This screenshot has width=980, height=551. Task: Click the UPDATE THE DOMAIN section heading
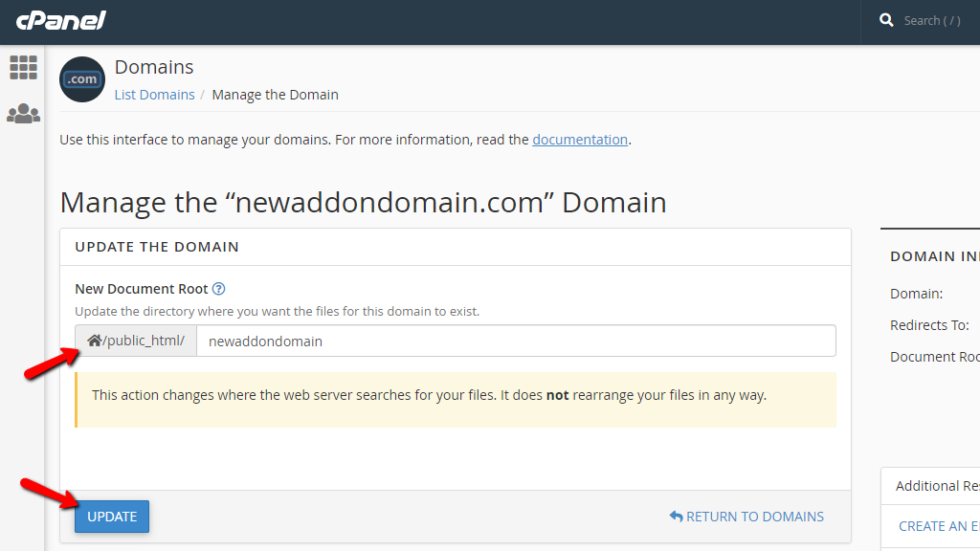coord(155,246)
